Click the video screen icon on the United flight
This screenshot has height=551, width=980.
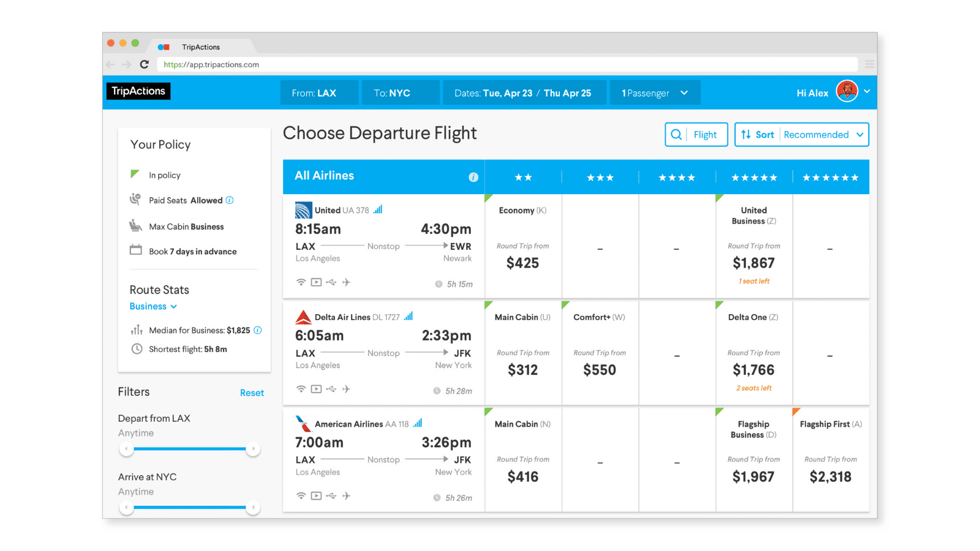pyautogui.click(x=316, y=282)
